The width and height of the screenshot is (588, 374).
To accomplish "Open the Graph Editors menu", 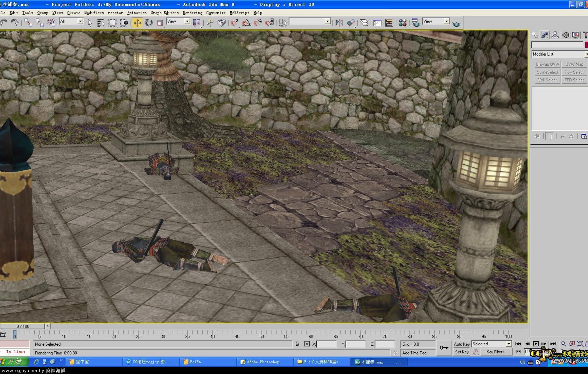I will (164, 13).
